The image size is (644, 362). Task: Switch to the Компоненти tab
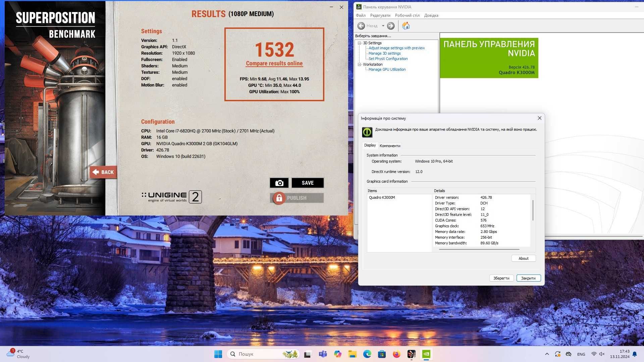[x=390, y=146]
